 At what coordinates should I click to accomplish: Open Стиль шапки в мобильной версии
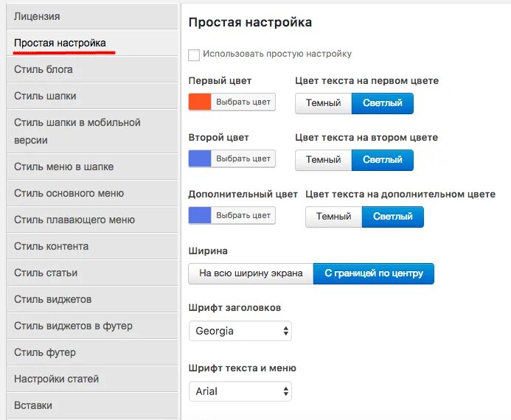tap(92, 131)
